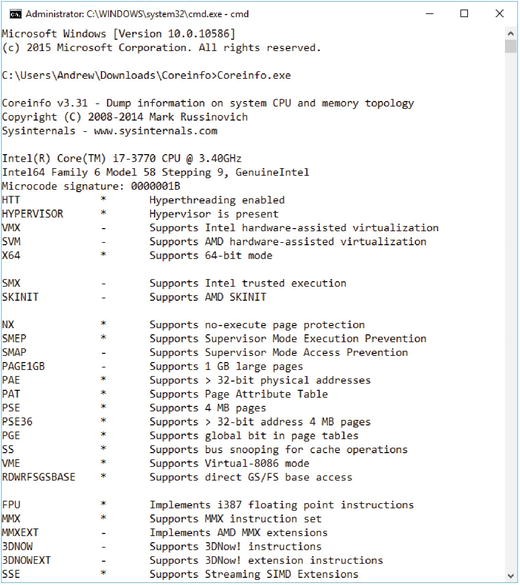Click the Administrator cmd.exe title bar text

(137, 14)
